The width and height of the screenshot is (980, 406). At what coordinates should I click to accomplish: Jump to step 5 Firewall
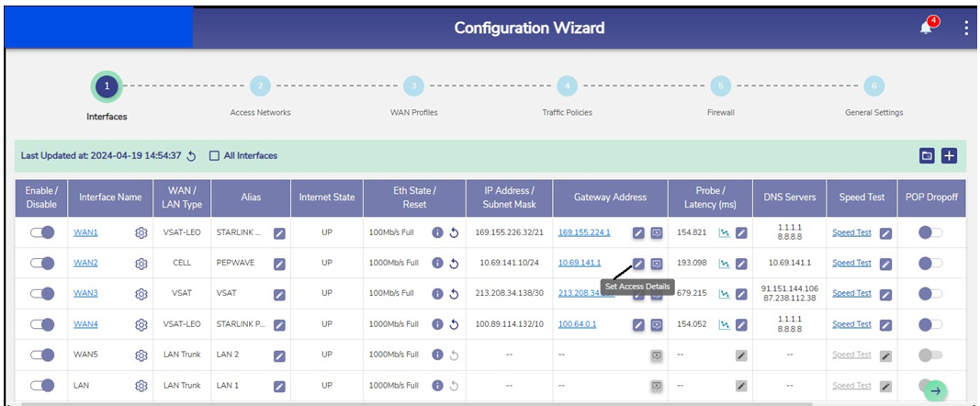point(721,86)
